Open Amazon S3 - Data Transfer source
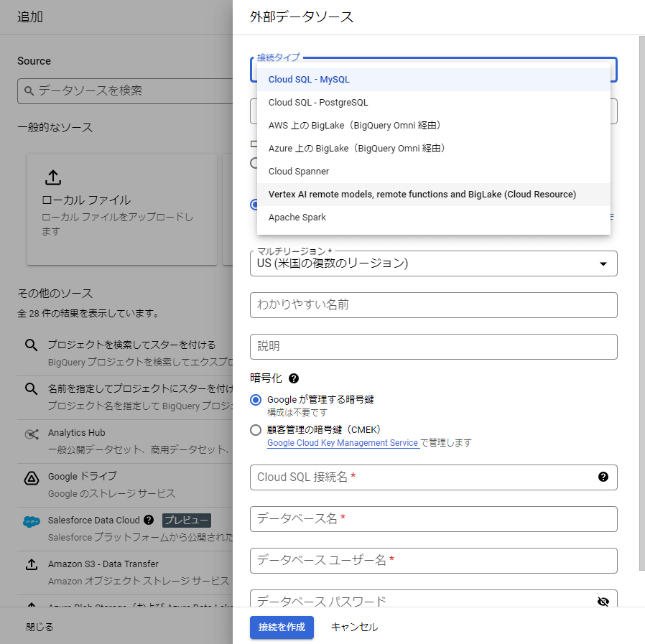 click(x=125, y=573)
